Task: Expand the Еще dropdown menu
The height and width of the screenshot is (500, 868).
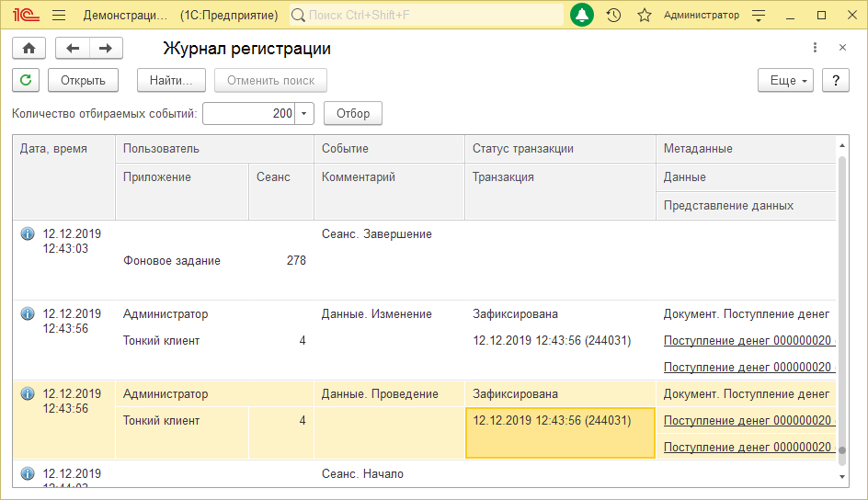Action: tap(785, 80)
